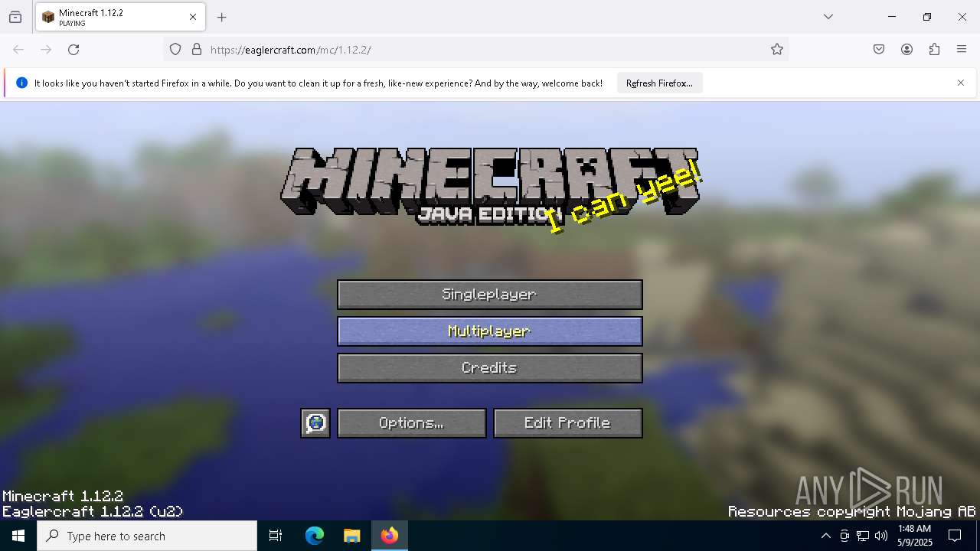980x551 pixels.
Task: View site security padlock info
Action: pos(197,50)
